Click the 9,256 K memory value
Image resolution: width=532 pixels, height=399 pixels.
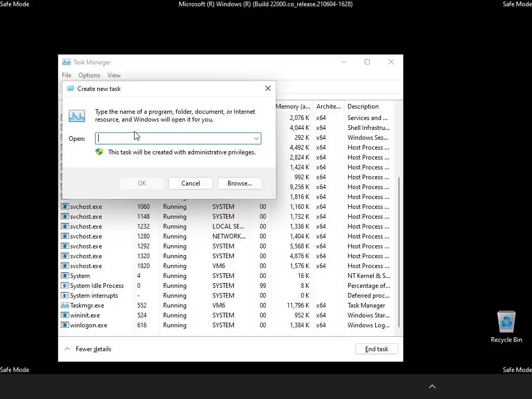pos(299,187)
